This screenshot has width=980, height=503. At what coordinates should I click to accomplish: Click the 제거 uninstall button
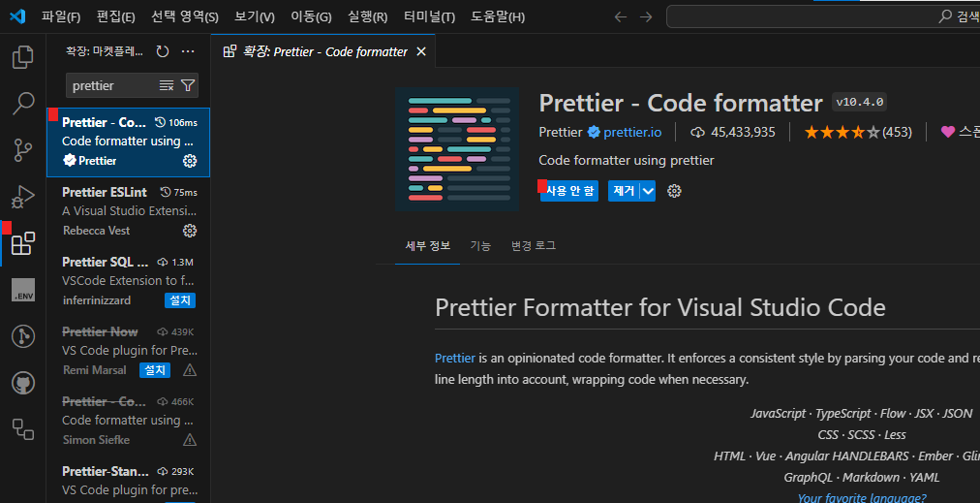point(625,191)
